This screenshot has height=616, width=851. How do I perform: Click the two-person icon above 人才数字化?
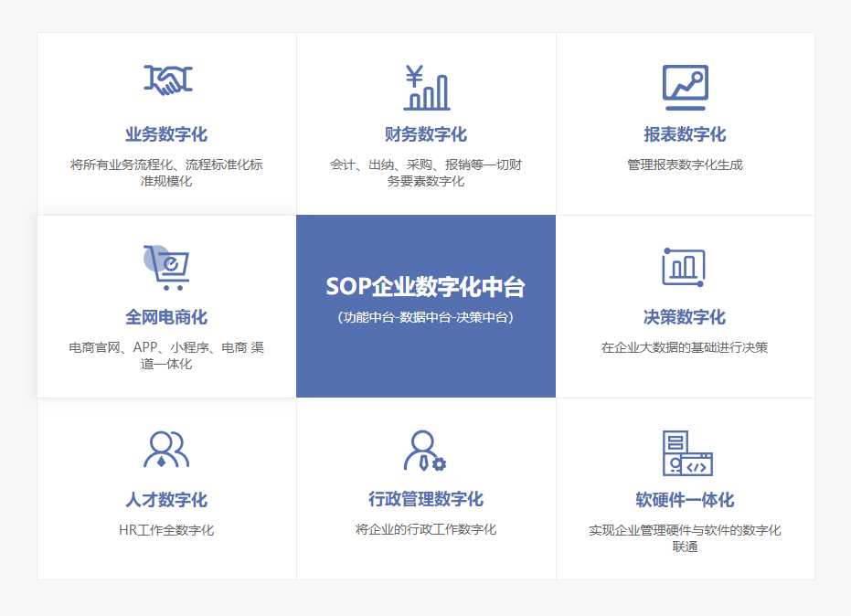coord(166,450)
